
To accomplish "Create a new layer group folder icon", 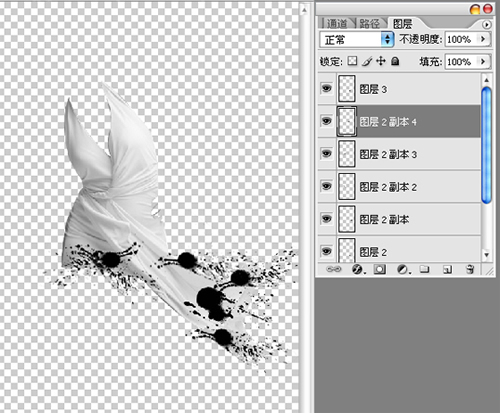I will 424,269.
